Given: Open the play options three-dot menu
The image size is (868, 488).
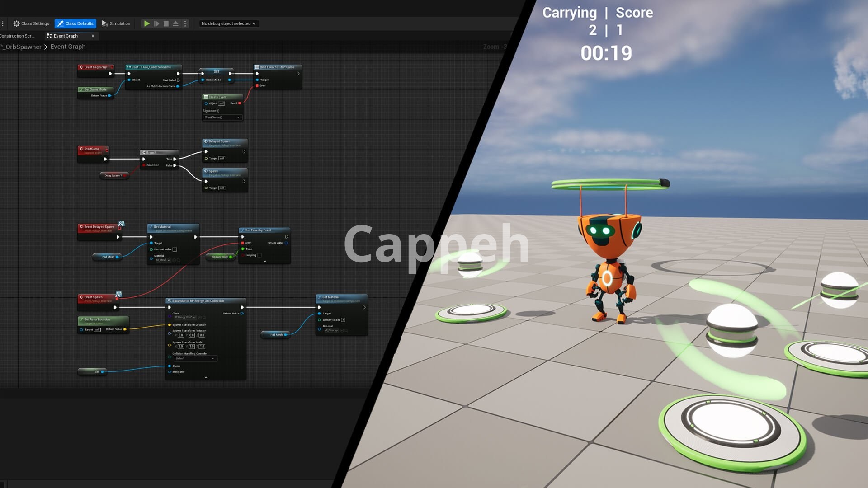Looking at the screenshot, I should tap(185, 23).
